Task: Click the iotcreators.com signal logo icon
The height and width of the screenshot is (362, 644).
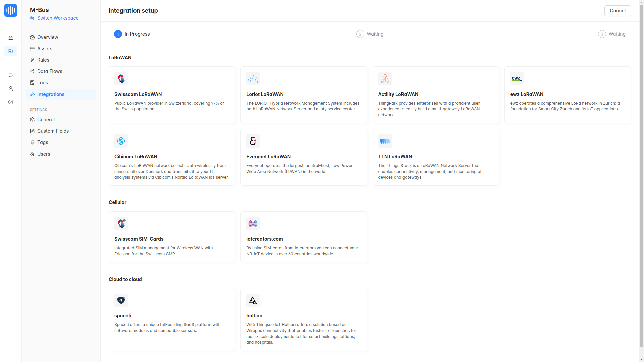Action: [253, 224]
